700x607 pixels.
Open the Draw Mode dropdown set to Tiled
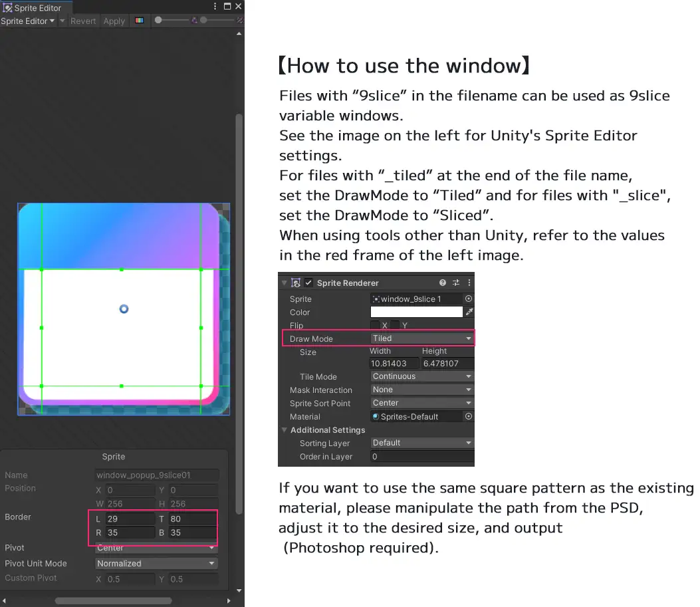pyautogui.click(x=421, y=338)
